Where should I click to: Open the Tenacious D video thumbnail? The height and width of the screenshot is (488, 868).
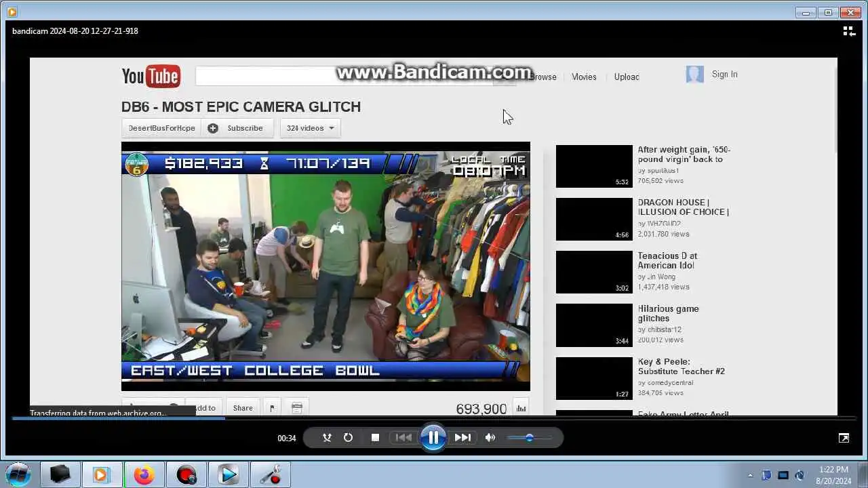pyautogui.click(x=594, y=272)
